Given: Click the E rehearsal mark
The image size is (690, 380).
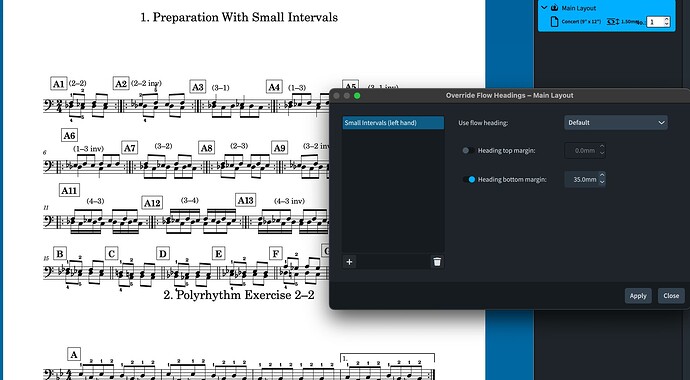Looking at the screenshot, I should pos(218,254).
